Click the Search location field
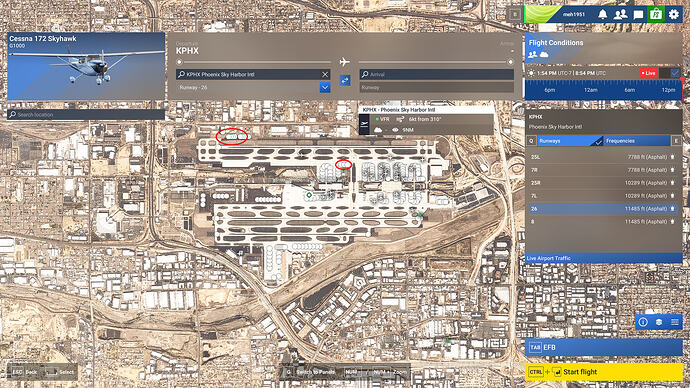Image resolution: width=690 pixels, height=388 pixels. pos(86,114)
